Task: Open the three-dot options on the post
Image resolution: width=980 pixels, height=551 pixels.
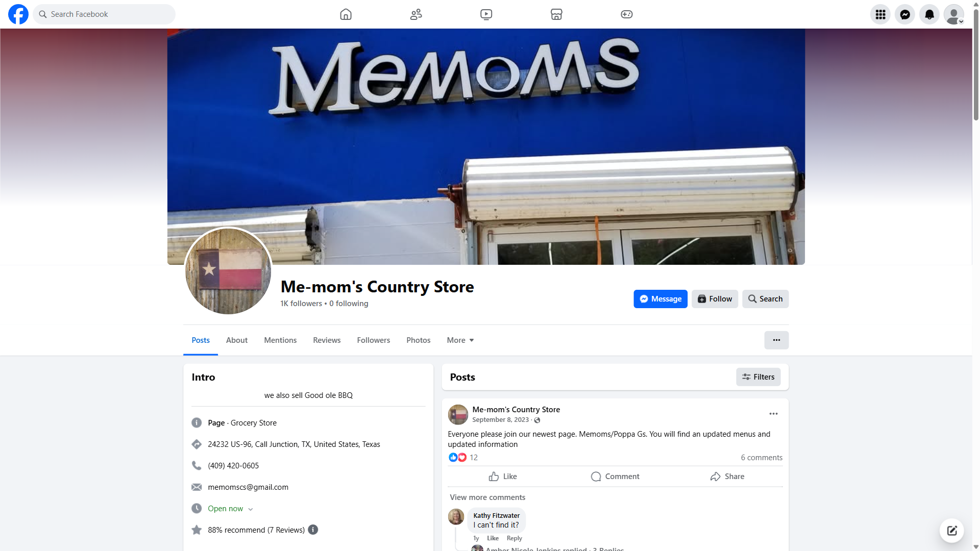Action: [773, 414]
